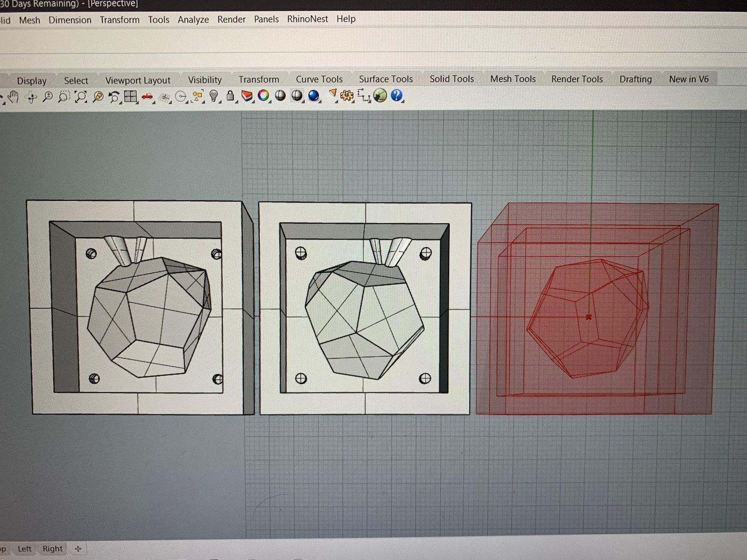This screenshot has height=560, width=747.
Task: Click the Hide Objects lightbulb icon
Action: tap(214, 96)
